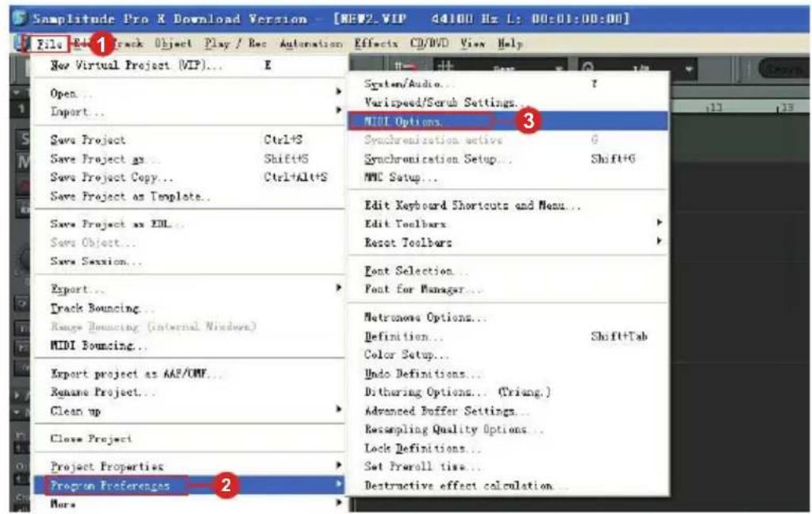812x514 pixels.
Task: Click the Samplitude application icon in title bar
Action: click(20, 18)
